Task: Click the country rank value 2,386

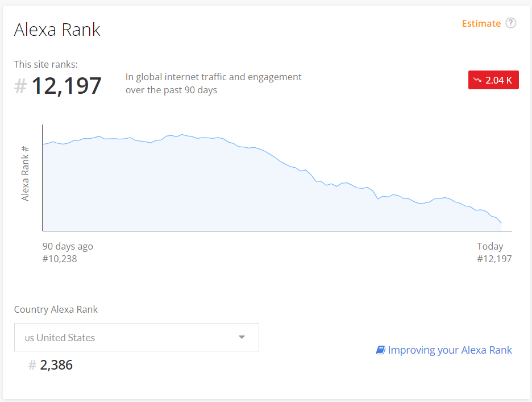Action: pos(56,365)
